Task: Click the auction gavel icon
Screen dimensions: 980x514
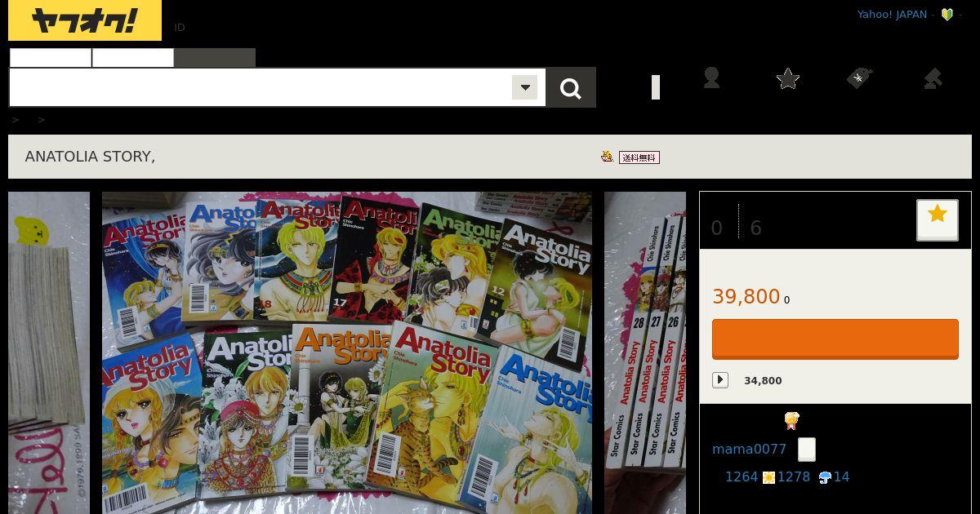Action: coord(933,78)
